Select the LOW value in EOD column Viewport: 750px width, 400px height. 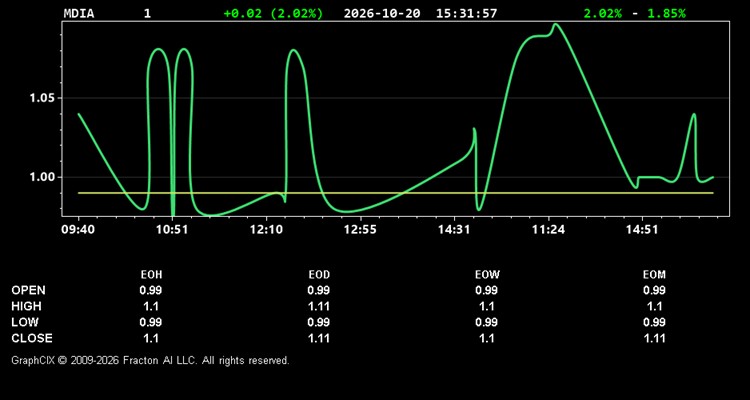(319, 322)
